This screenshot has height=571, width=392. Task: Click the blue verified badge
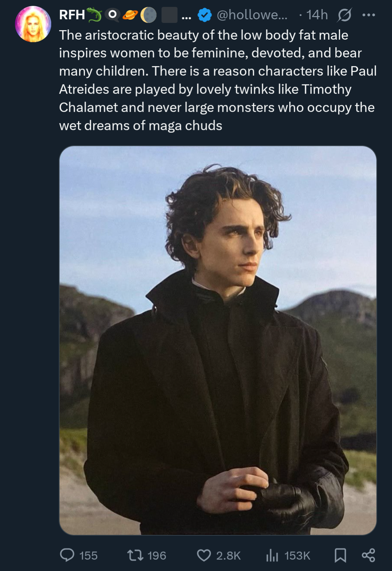[205, 15]
